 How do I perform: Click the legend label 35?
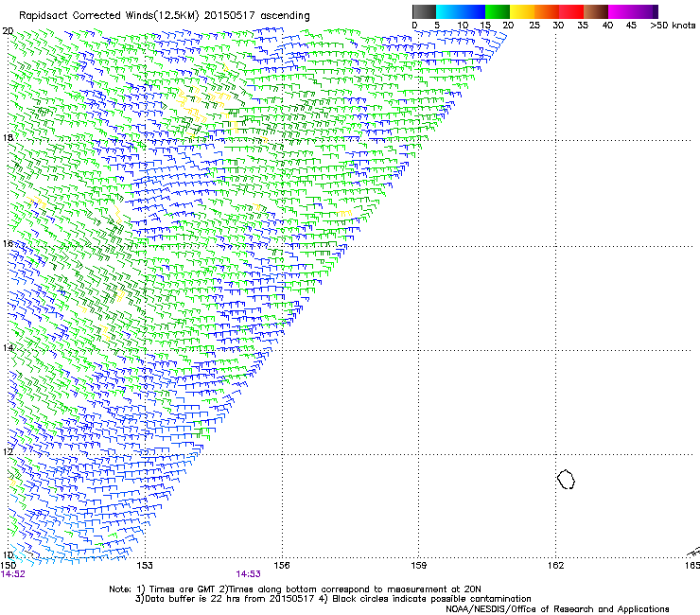tap(583, 25)
